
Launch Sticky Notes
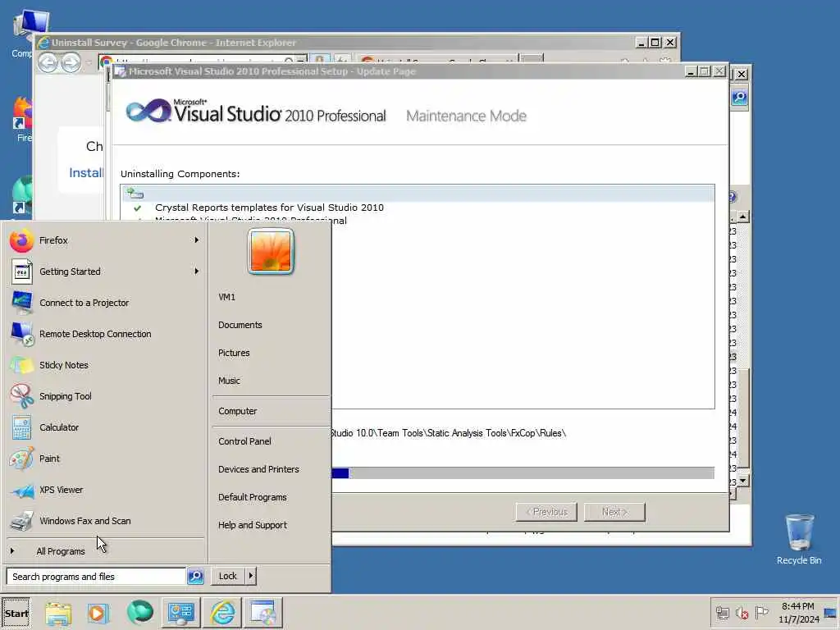click(104, 365)
